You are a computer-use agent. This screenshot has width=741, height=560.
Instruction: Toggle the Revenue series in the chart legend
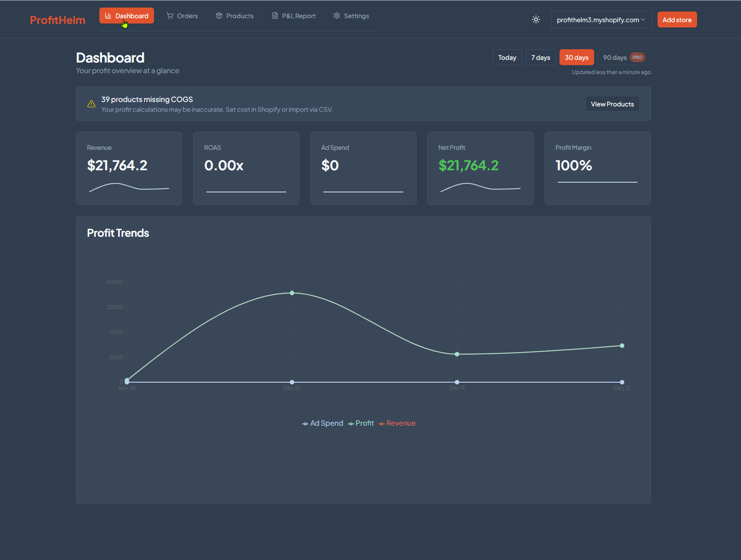(397, 423)
